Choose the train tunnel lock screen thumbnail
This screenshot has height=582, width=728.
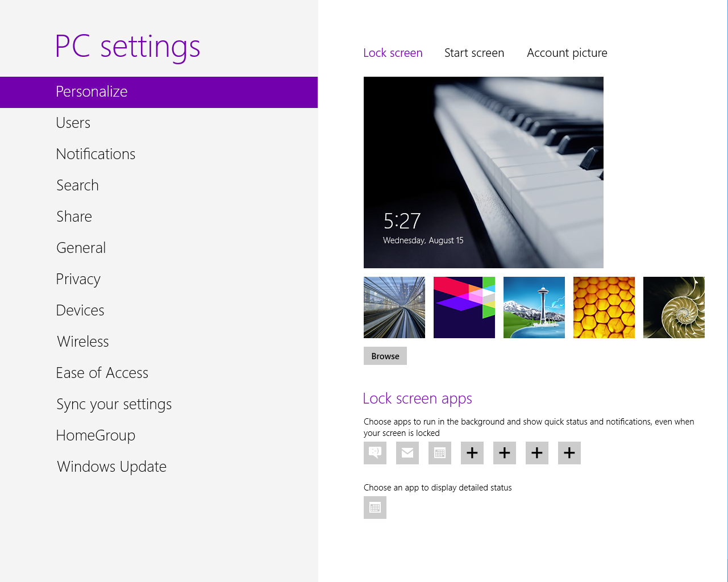394,307
